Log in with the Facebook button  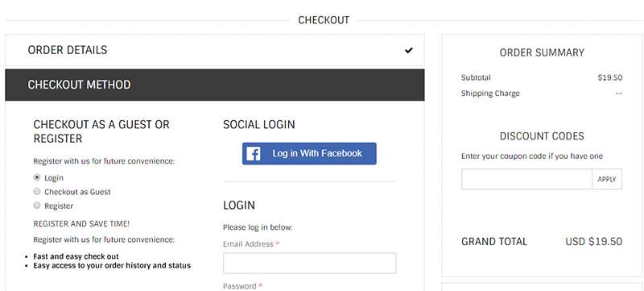point(309,154)
